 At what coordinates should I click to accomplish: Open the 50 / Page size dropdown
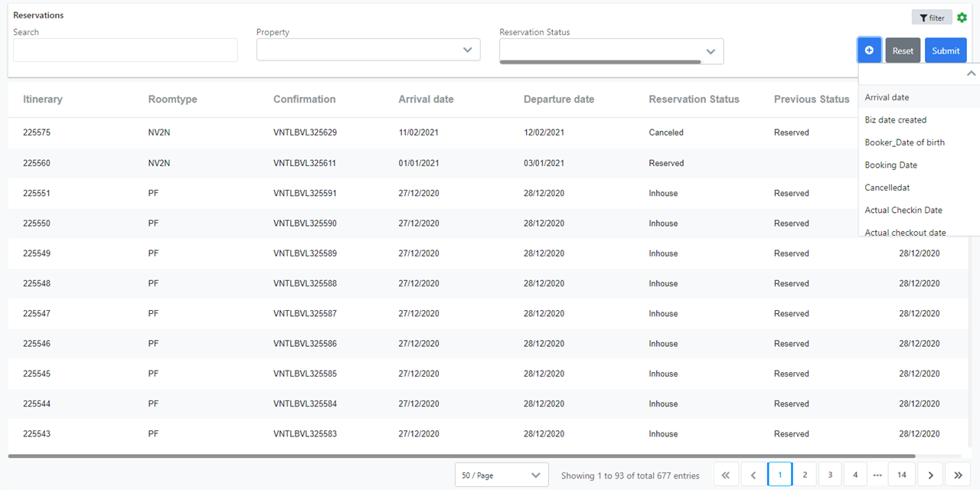(x=501, y=475)
